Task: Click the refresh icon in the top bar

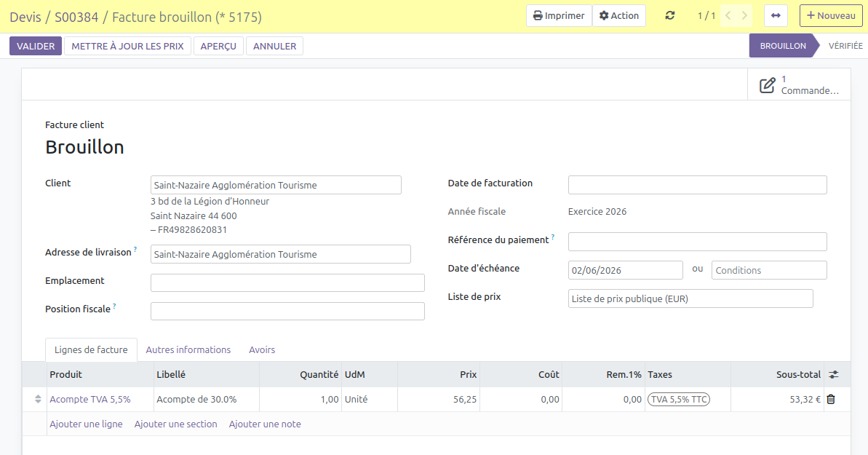Action: coord(670,15)
